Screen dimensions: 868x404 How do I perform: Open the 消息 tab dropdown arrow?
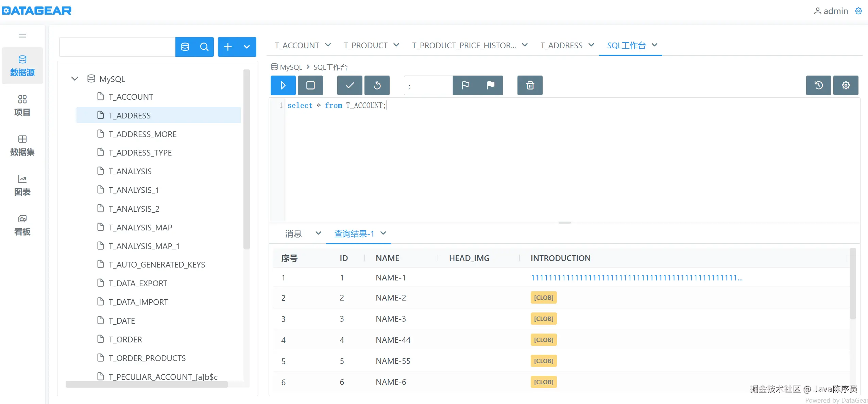coord(318,233)
